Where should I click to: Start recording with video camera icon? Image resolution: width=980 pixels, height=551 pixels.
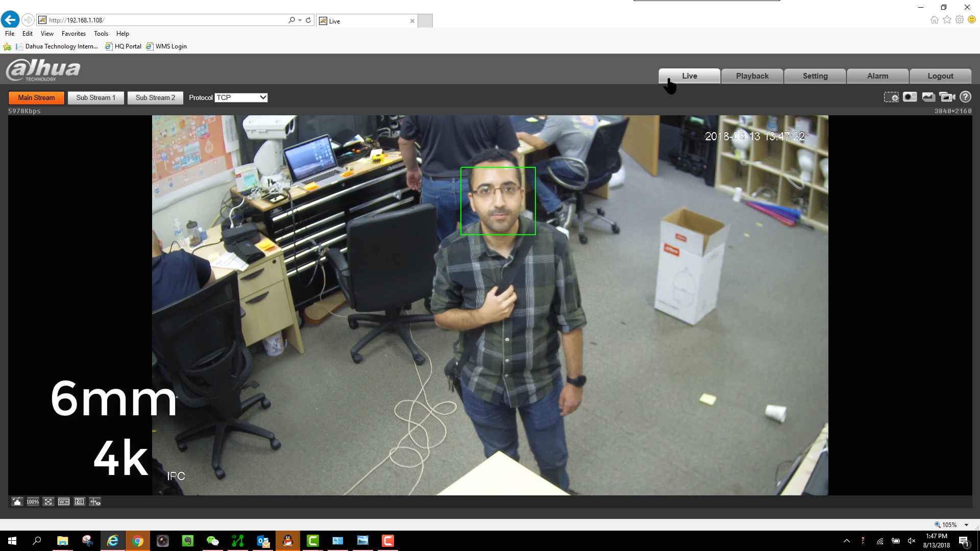947,97
